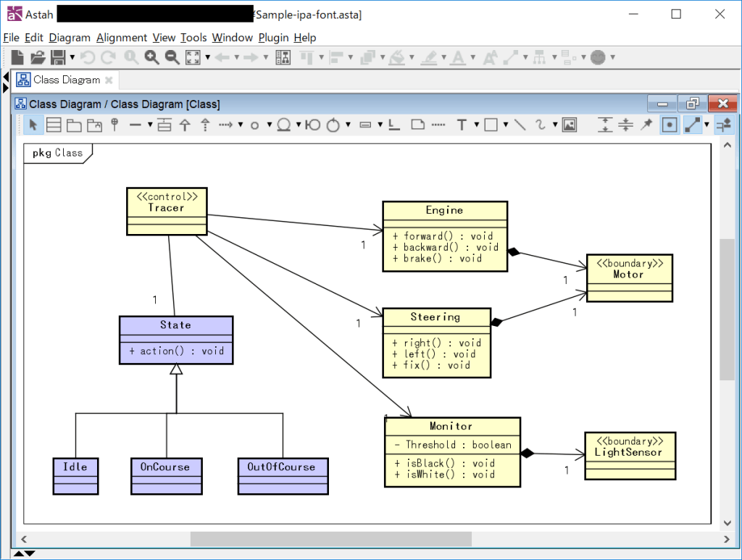The width and height of the screenshot is (742, 560).
Task: Fit diagram to window
Action: coord(193,57)
